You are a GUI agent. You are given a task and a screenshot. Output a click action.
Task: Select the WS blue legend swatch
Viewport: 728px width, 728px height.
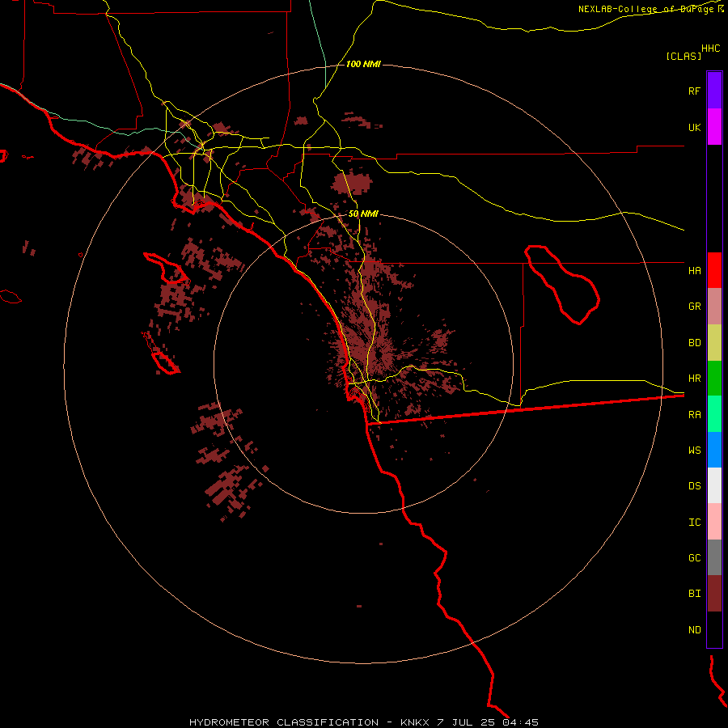[x=714, y=450]
